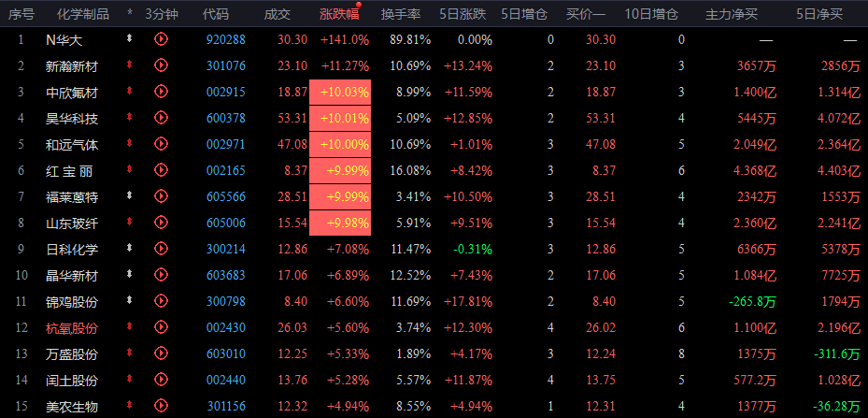Click the 4.368亿 main net buy value
Viewport: 868px width, 418px height.
(x=755, y=171)
